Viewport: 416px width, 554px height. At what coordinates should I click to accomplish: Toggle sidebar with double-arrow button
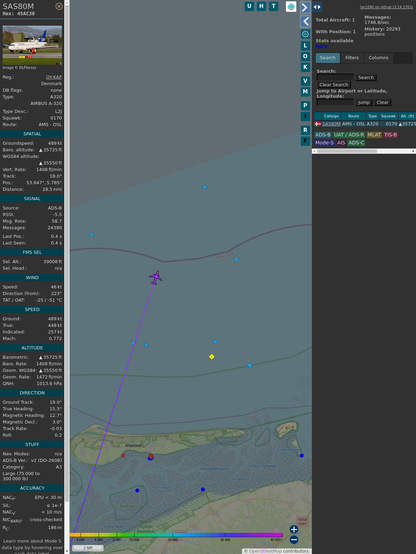pyautogui.click(x=317, y=7)
